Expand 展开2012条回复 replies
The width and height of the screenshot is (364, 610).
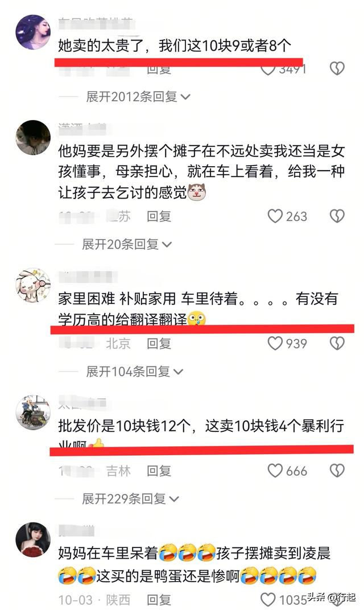138,97
